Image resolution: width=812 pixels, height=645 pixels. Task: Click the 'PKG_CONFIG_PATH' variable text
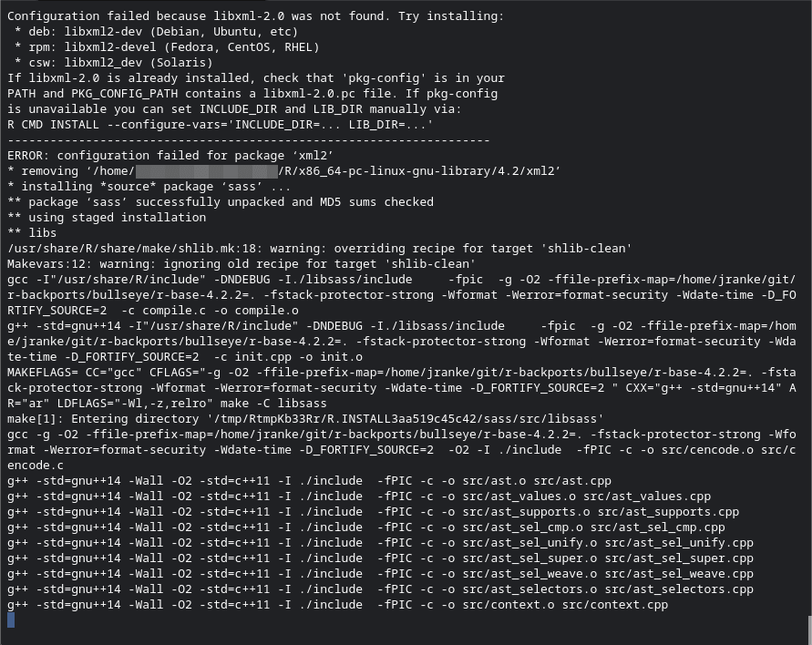124,94
